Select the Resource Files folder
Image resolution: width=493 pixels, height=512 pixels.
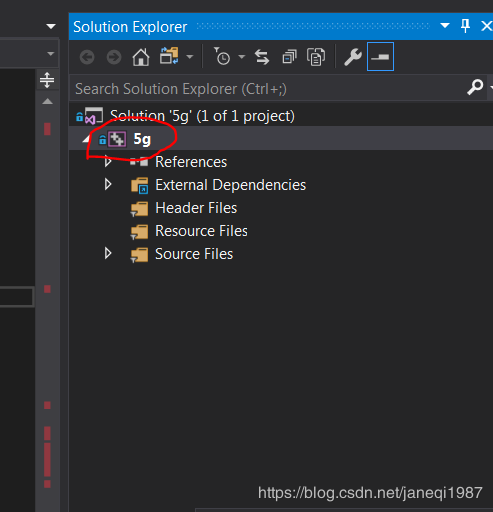(201, 231)
